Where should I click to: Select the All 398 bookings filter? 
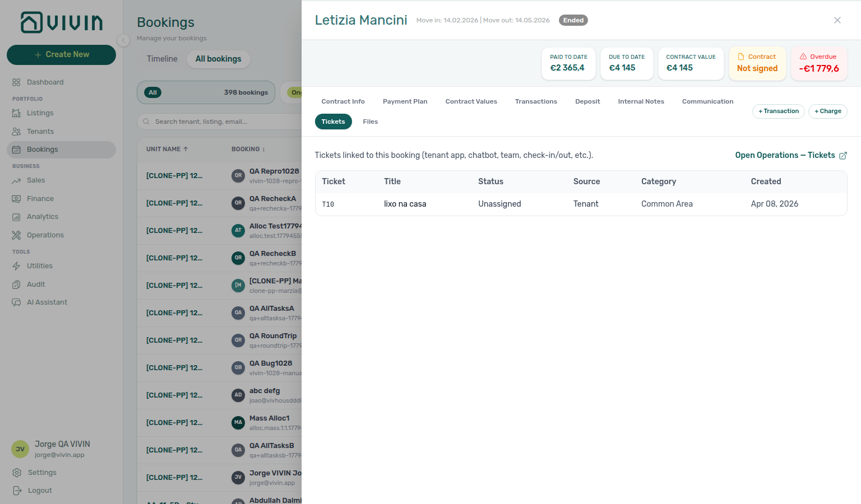point(206,92)
